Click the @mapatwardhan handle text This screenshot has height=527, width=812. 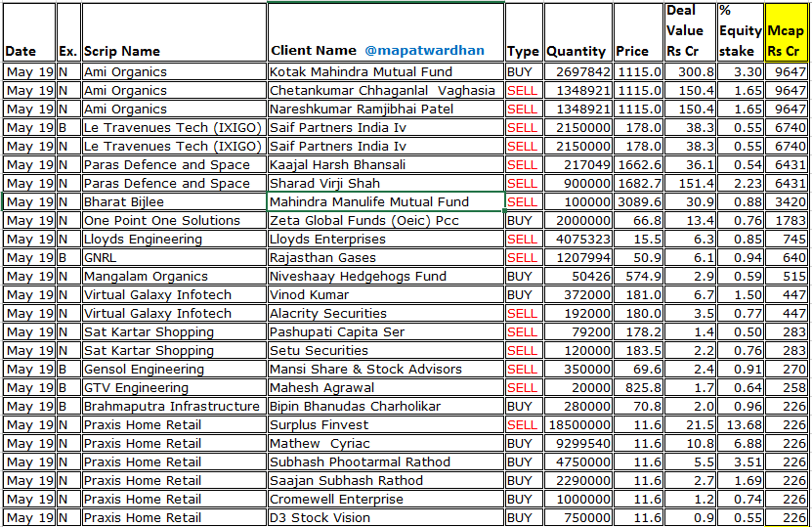(x=425, y=50)
